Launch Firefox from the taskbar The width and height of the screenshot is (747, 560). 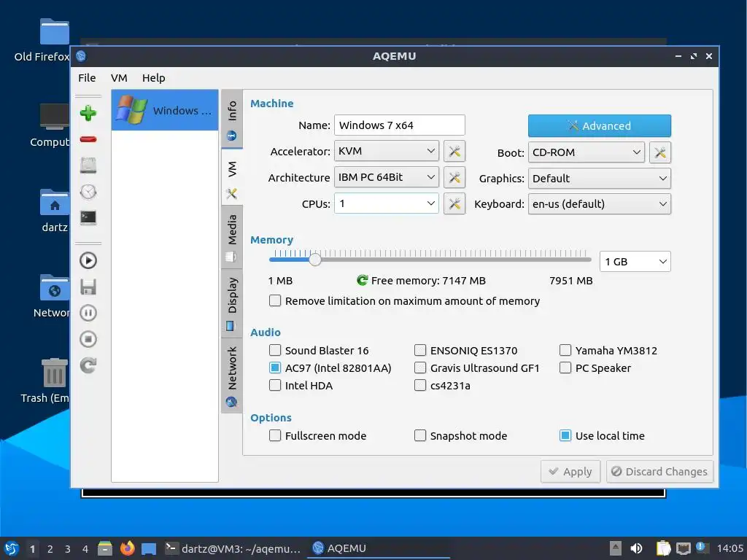click(x=127, y=548)
